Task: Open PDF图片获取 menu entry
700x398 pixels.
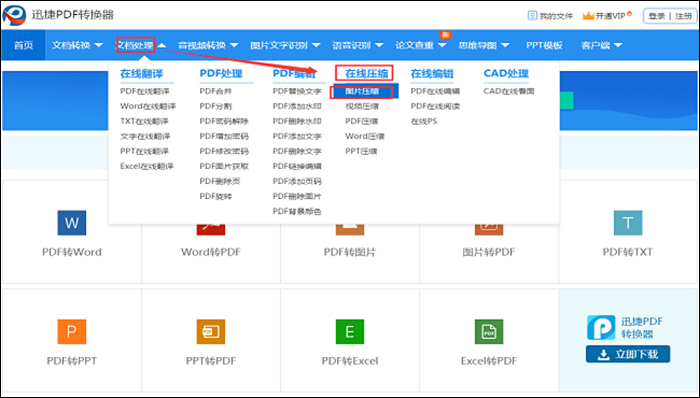Action: coord(224,166)
